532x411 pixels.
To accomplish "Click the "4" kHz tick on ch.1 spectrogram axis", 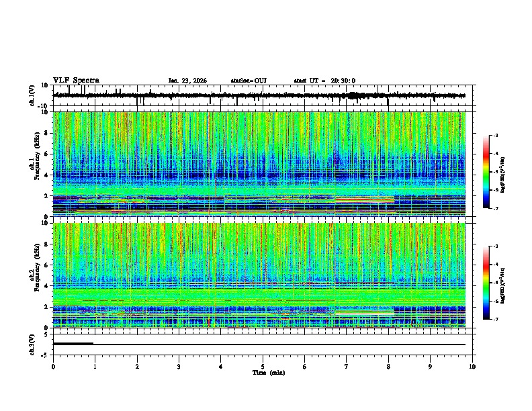I will coord(46,175).
